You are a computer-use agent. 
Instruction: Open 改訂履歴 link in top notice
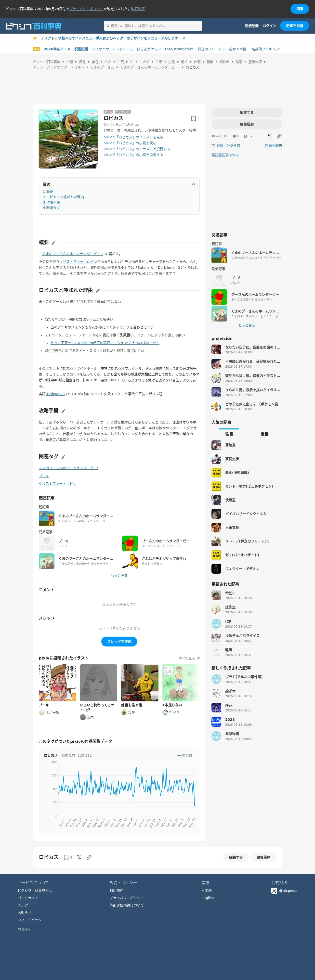(138, 9)
